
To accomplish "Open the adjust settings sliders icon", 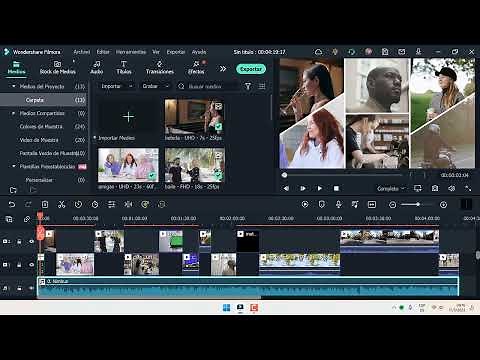I will coord(112,204).
